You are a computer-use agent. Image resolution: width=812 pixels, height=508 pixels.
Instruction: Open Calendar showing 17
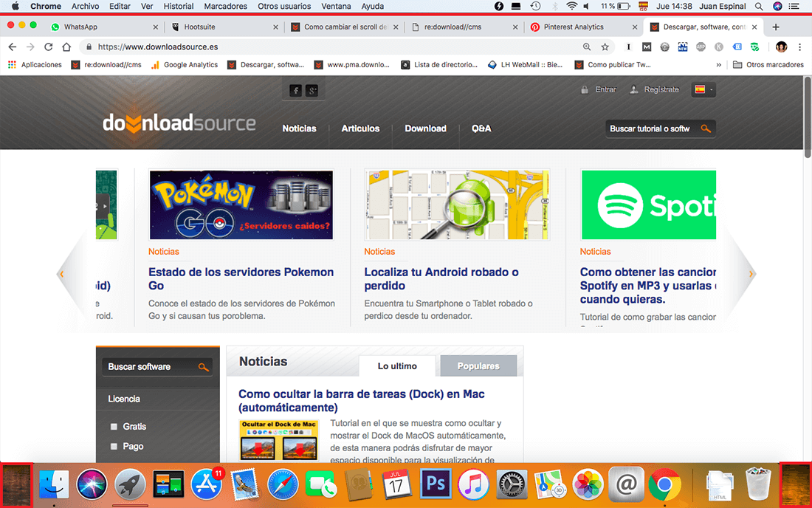[396, 484]
